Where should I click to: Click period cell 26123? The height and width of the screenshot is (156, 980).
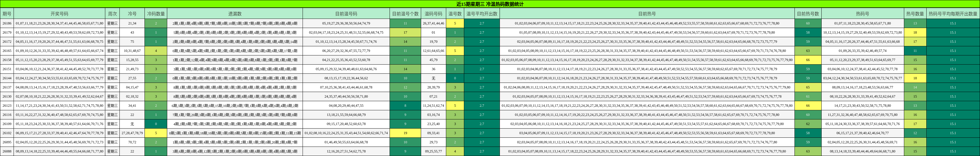pos(7,105)
